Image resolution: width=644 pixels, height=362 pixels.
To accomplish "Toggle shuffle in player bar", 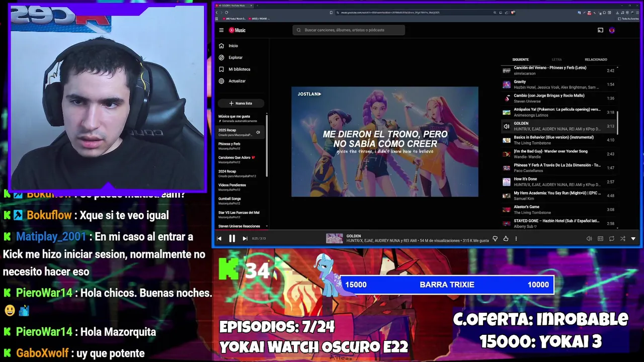I will tap(622, 239).
